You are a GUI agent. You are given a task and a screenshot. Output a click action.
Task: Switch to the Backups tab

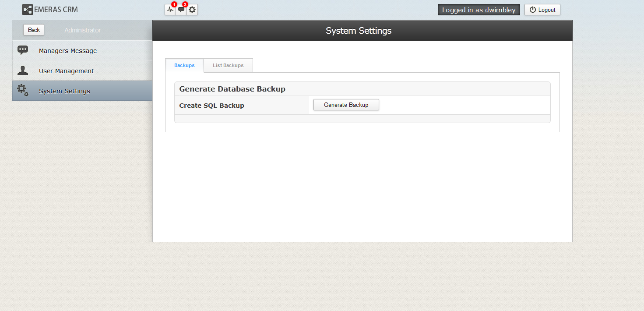tap(184, 65)
